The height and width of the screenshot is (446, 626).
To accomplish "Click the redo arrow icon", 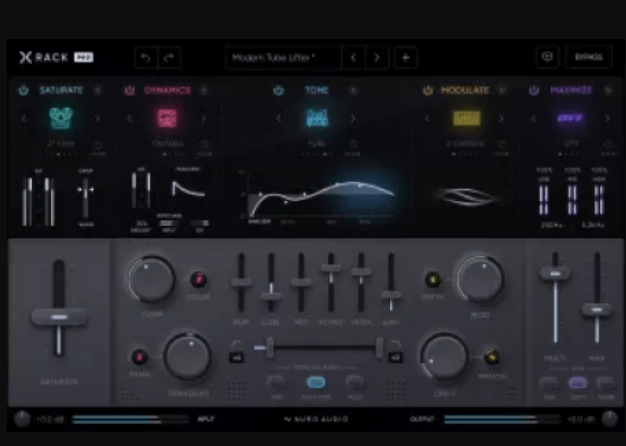I will click(x=169, y=58).
